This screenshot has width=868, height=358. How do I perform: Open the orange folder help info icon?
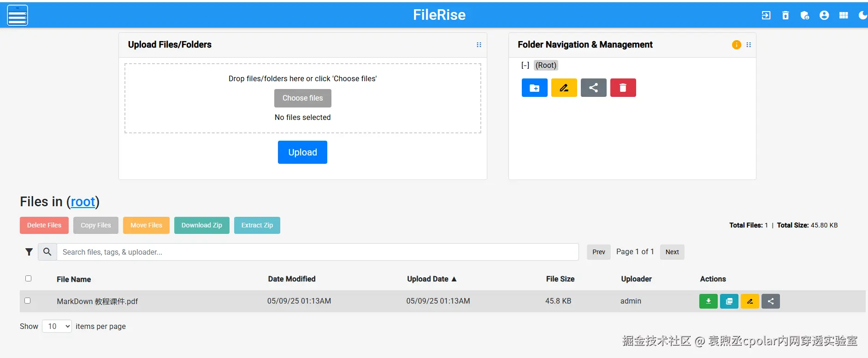coord(737,45)
